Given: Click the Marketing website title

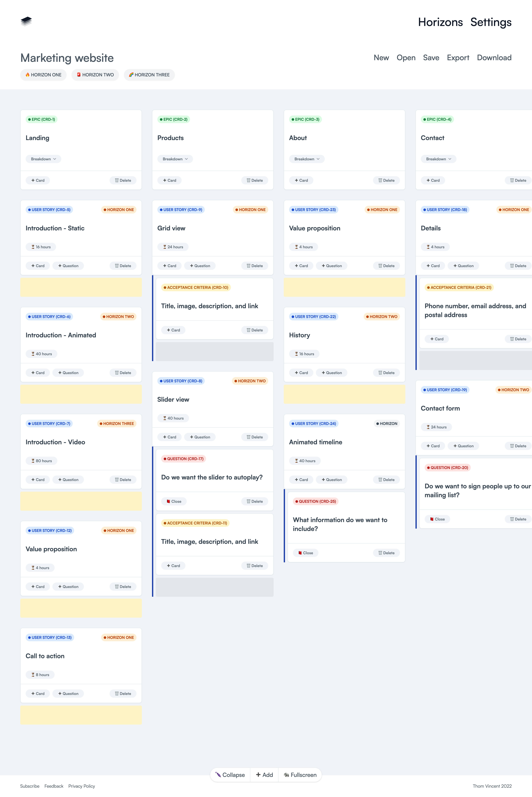Looking at the screenshot, I should [67, 58].
